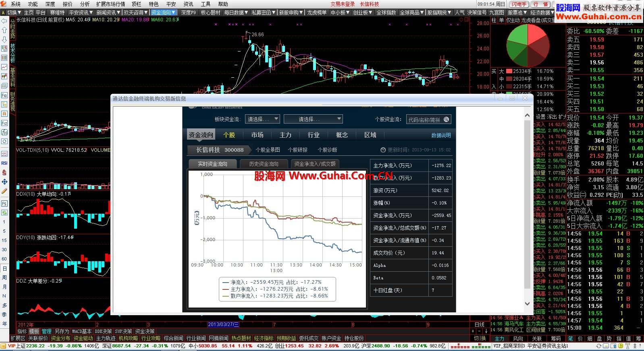This screenshot has width=644, height=351.
Task: Click the dialog's vertical scrollbar up arrow
Action: (x=527, y=116)
